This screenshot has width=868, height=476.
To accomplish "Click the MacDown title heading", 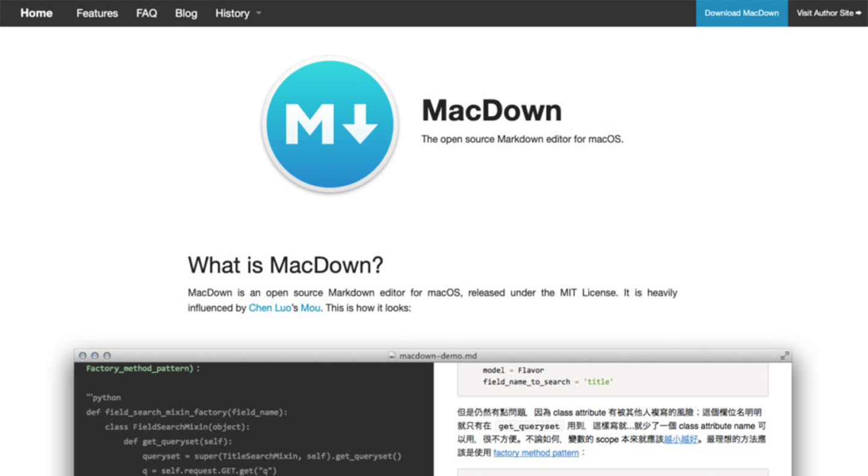I will pyautogui.click(x=492, y=110).
